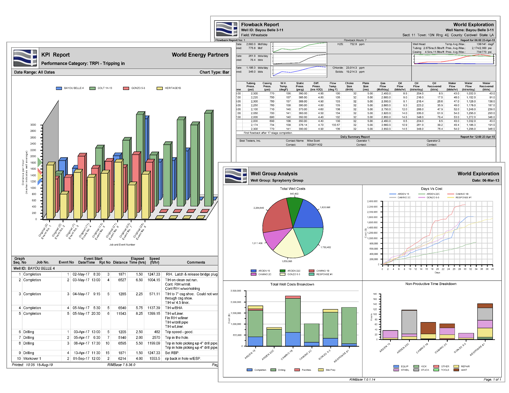Click the "Distance" column header in the KPI table
This screenshot has width=509, height=393.
(120, 262)
